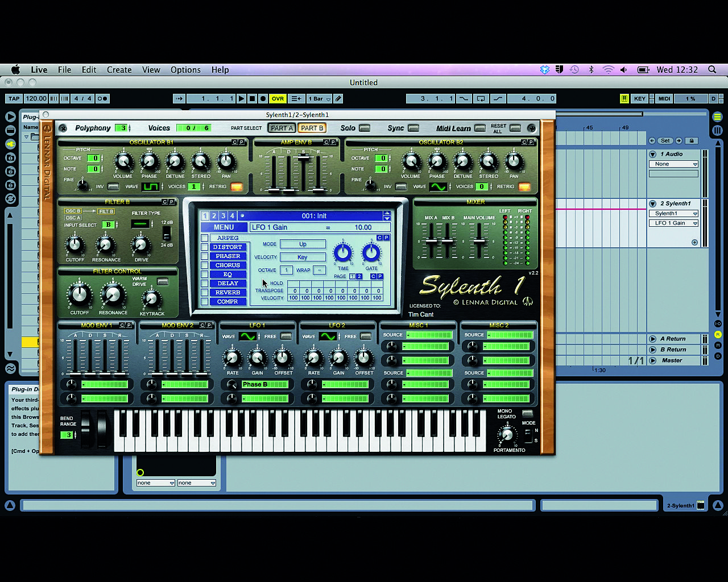Start playback with the transport Play button
728x582 pixels.
coord(241,98)
